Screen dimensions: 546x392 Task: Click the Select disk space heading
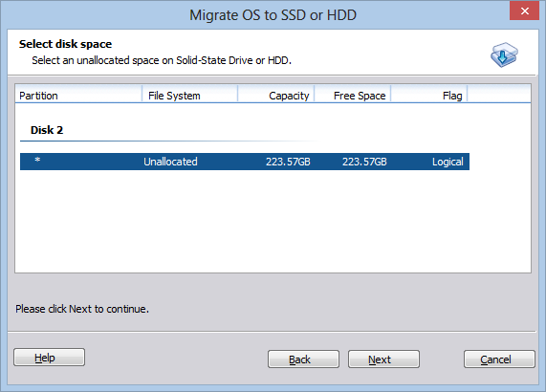click(x=65, y=44)
